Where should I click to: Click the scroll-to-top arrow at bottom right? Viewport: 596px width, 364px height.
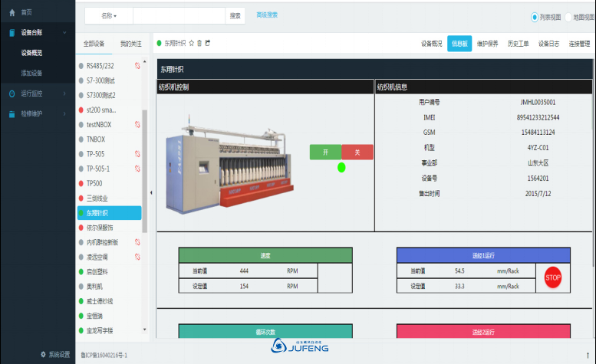point(587,355)
